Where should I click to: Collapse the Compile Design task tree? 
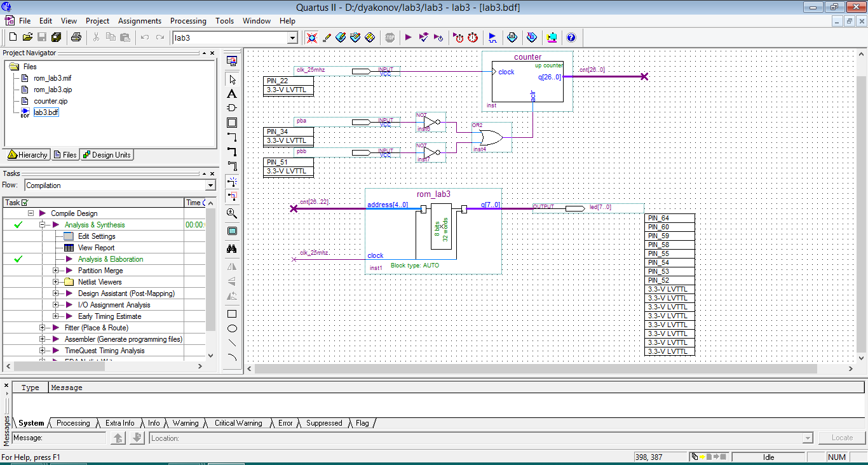[30, 213]
